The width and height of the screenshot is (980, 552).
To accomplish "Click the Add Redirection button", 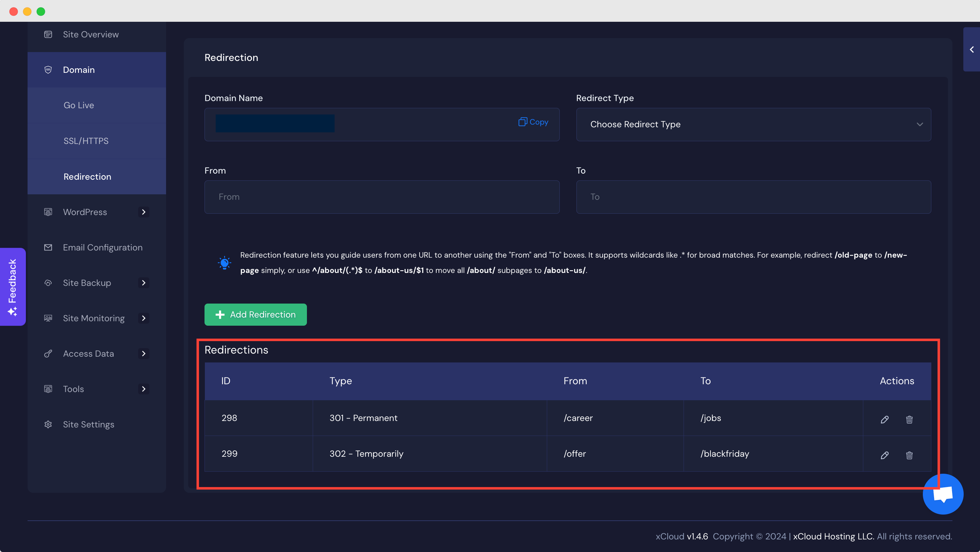I will pyautogui.click(x=255, y=314).
